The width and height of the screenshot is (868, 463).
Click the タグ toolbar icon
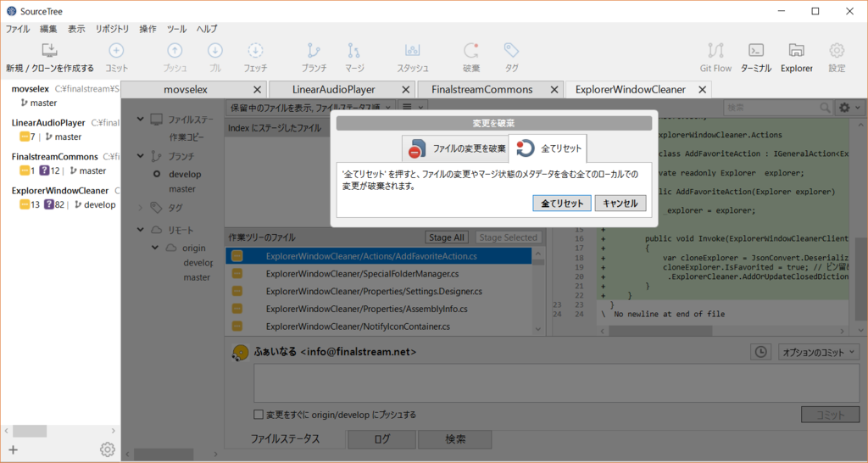[x=511, y=50]
